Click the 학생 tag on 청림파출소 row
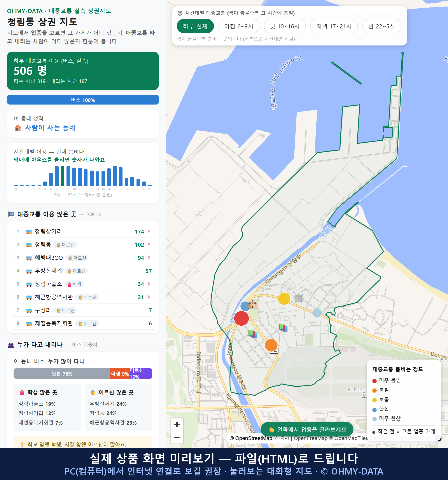Screen dimensions: 448x480 pyautogui.click(x=74, y=284)
